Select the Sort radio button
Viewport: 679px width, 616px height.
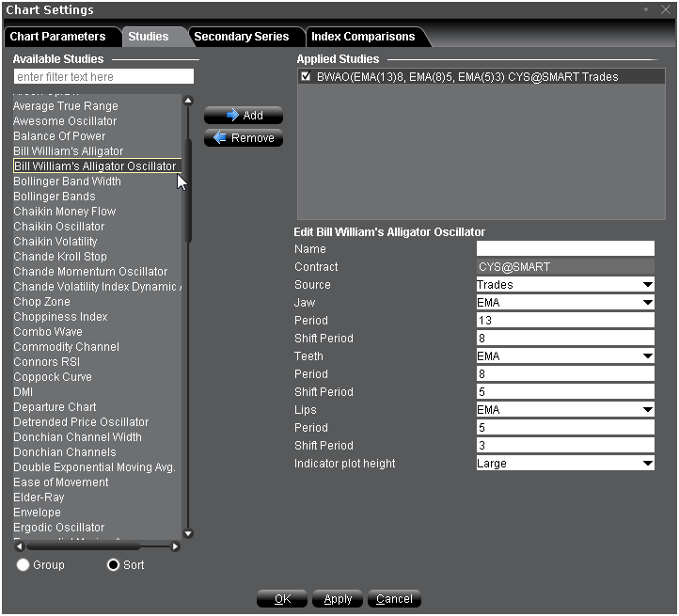pos(114,565)
